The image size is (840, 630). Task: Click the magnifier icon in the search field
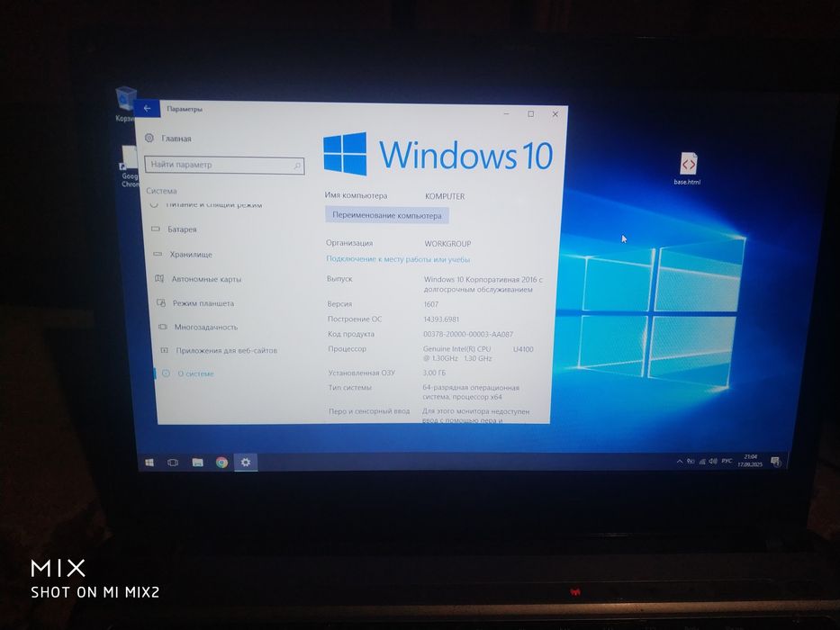click(x=297, y=166)
